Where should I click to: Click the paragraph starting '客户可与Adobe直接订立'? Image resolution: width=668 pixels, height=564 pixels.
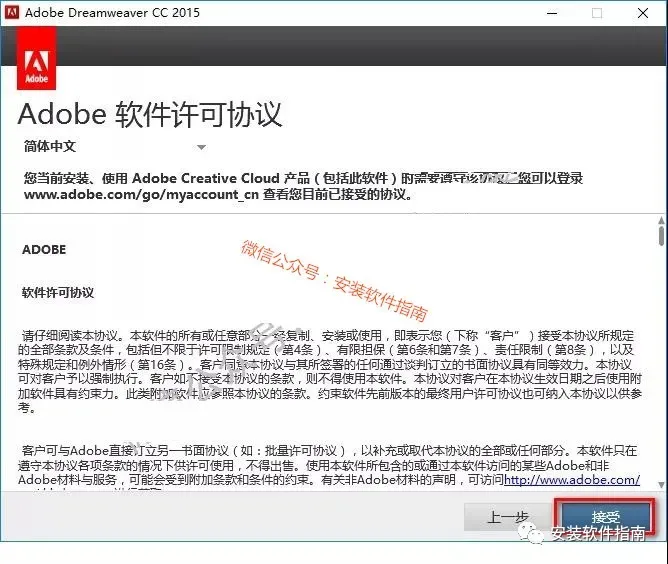[329, 465]
